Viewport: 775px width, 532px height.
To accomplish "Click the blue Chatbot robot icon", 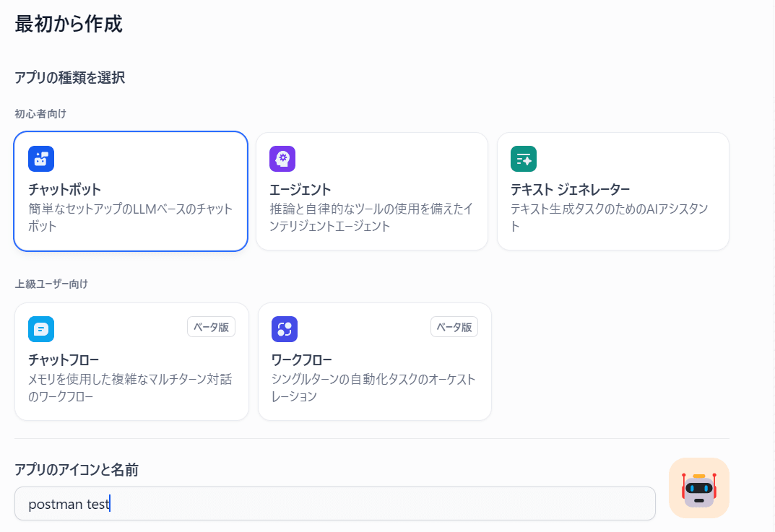I will click(x=41, y=159).
